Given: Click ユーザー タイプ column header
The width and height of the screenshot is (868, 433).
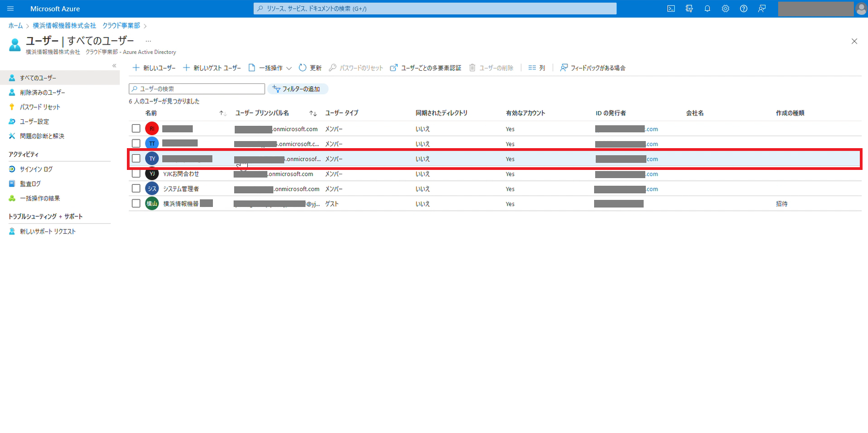Looking at the screenshot, I should click(342, 113).
